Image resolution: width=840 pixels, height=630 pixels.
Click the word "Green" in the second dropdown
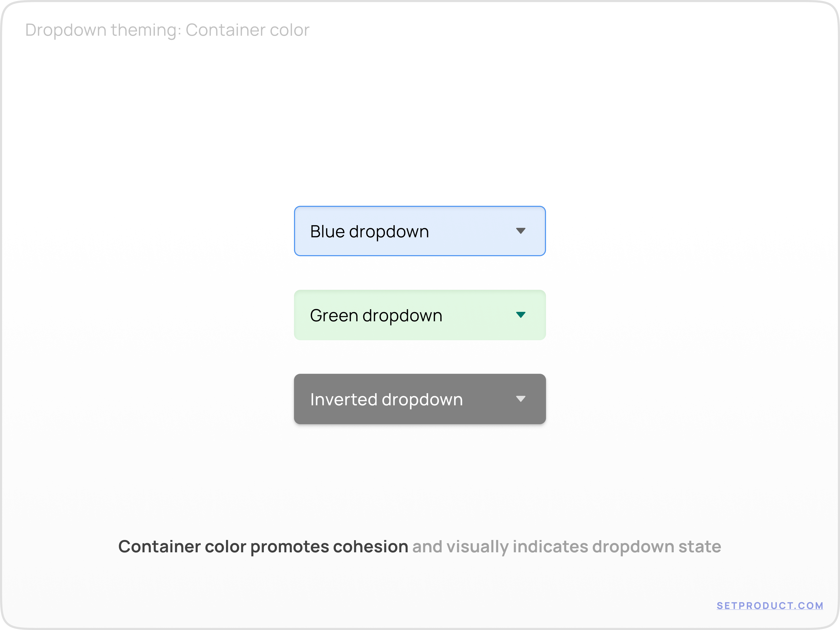(334, 316)
